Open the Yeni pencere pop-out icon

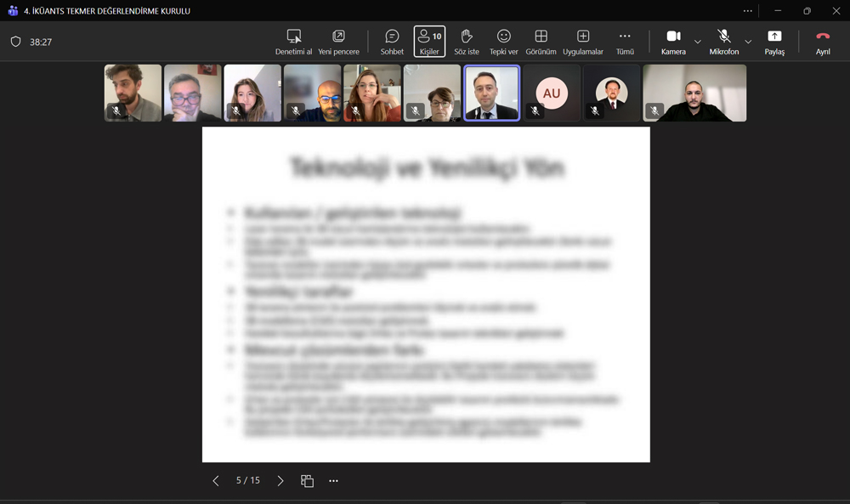pyautogui.click(x=338, y=37)
